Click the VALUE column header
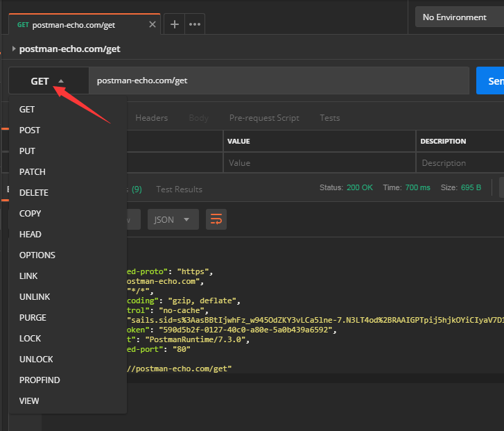 pos(238,142)
